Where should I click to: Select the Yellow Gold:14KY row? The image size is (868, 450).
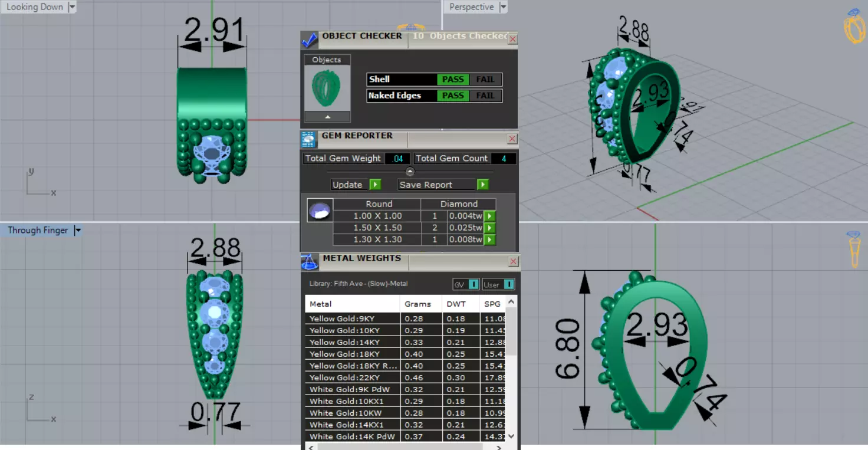coord(405,342)
